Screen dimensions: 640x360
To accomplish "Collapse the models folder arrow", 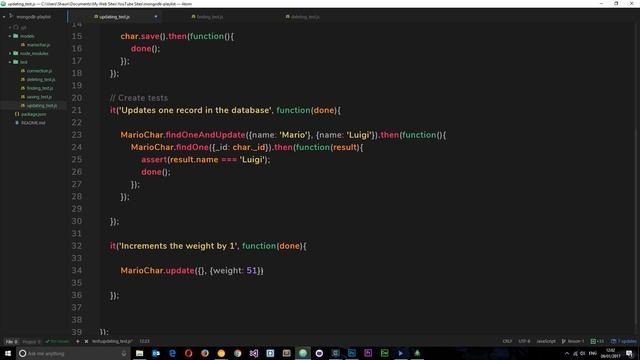I will (10, 36).
